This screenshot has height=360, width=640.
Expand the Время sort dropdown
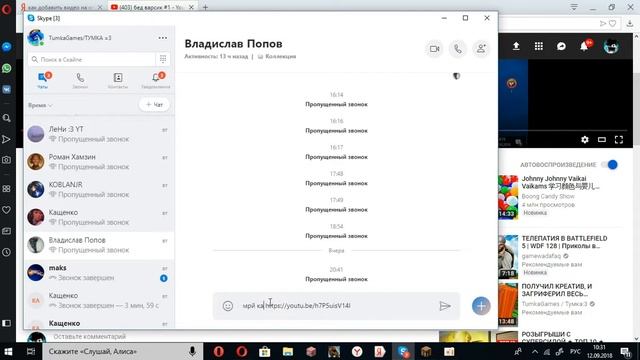coord(40,105)
